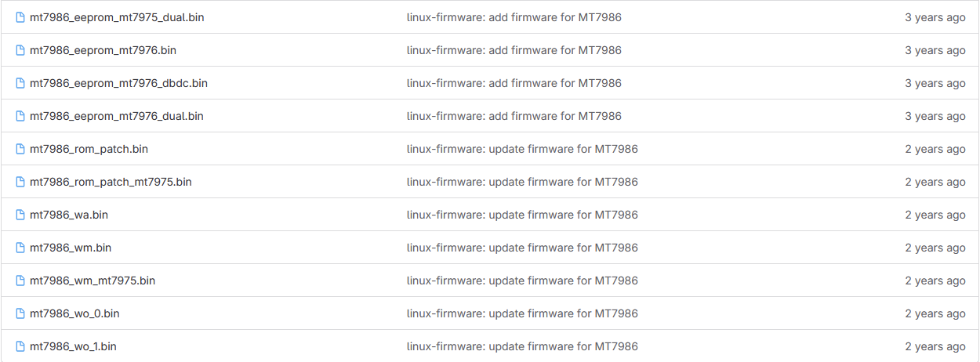The image size is (980, 362).
Task: Open the mt7986_wo_0.bin file name
Action: 74,313
